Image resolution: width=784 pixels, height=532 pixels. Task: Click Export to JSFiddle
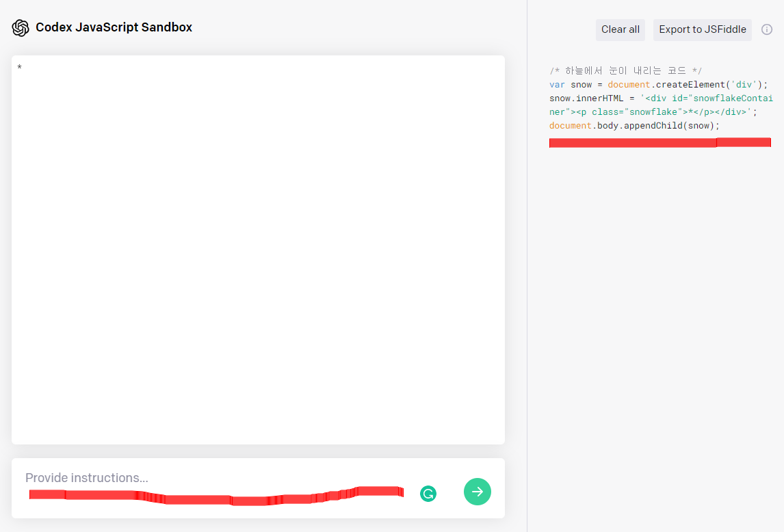(x=702, y=29)
